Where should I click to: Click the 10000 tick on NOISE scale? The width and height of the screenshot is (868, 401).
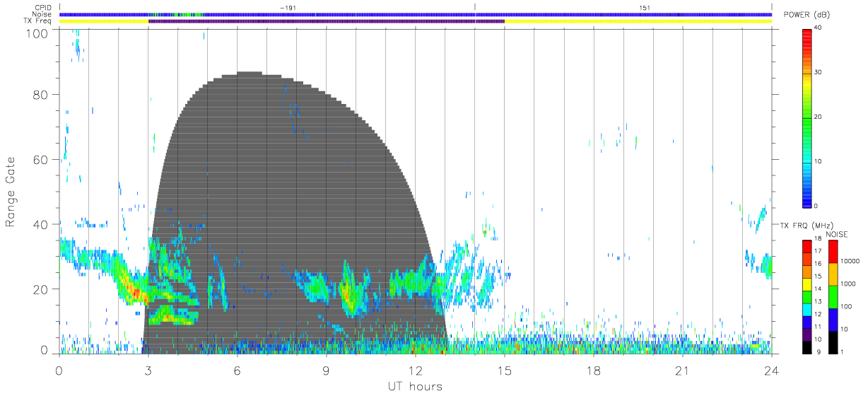(850, 261)
